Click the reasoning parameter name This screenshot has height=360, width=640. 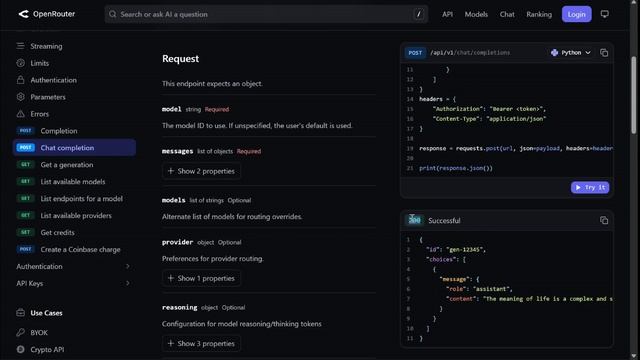pos(179,307)
